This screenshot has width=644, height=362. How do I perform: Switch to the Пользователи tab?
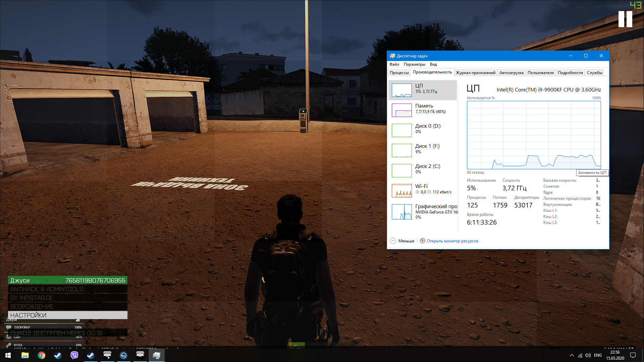coord(540,73)
